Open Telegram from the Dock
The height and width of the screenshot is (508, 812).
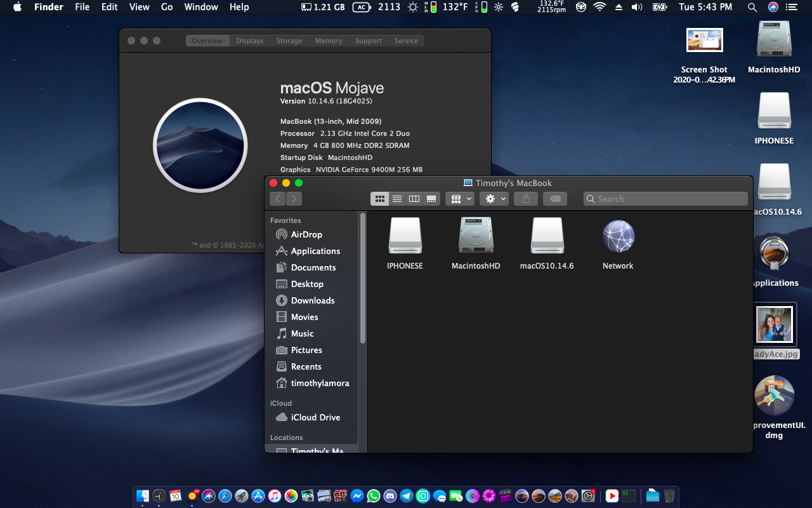tap(407, 496)
